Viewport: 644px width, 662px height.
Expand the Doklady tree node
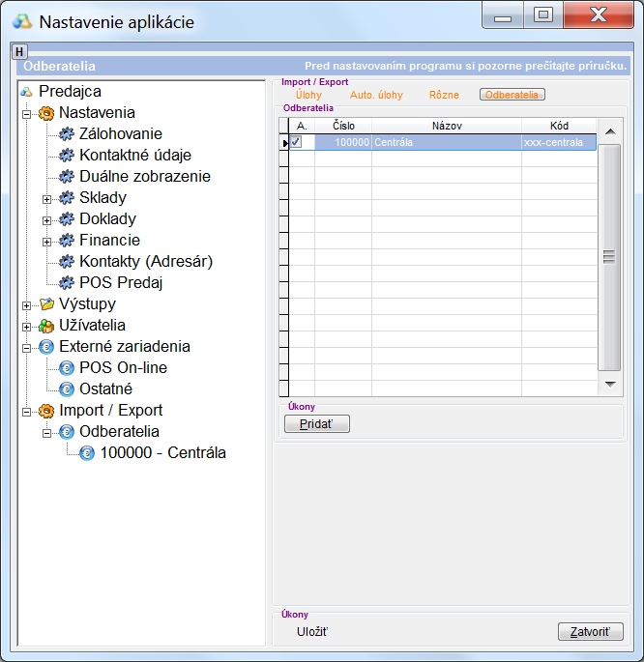(46, 219)
